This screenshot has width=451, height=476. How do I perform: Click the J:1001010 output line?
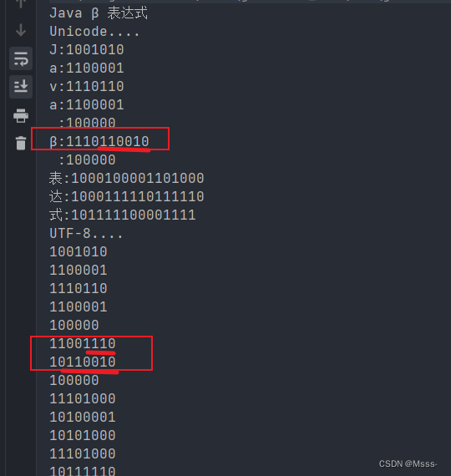pyautogui.click(x=87, y=50)
